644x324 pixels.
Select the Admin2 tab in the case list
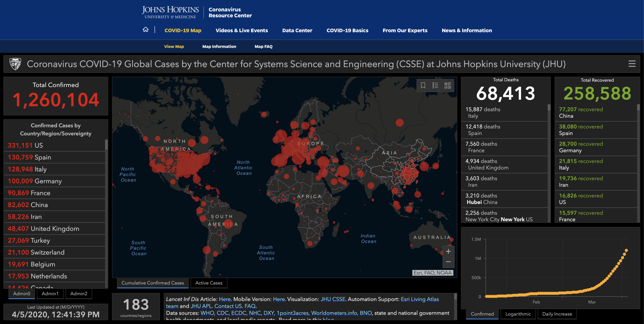tap(79, 294)
